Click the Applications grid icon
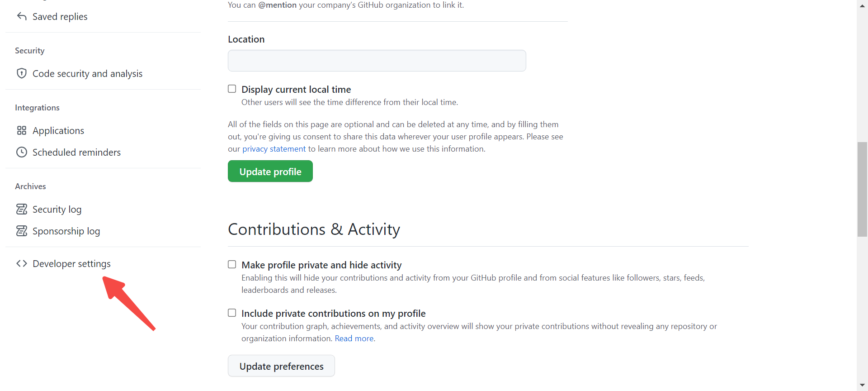The image size is (868, 391). click(22, 130)
